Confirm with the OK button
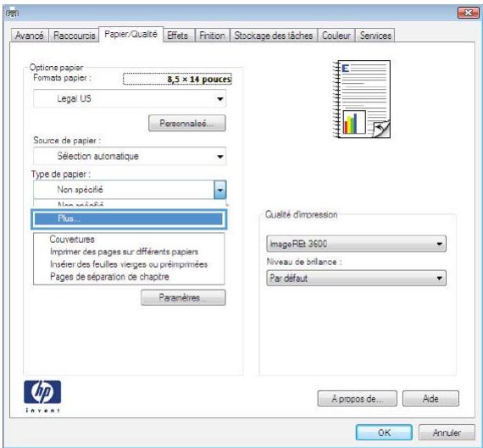Image resolution: width=483 pixels, height=448 pixels. (x=384, y=433)
